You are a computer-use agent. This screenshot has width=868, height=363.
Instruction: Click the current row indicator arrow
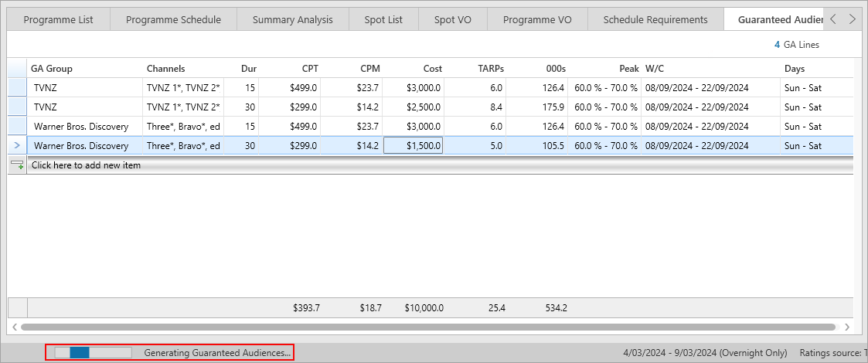click(x=16, y=146)
